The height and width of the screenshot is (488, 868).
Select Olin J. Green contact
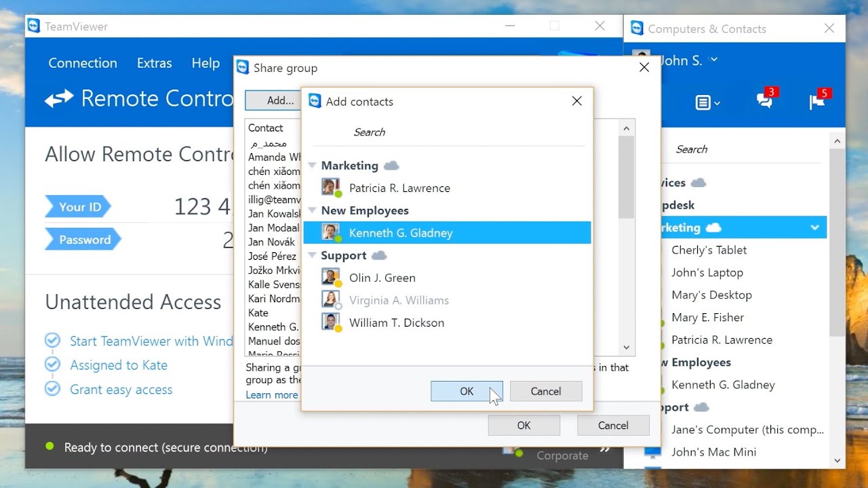tap(448, 277)
